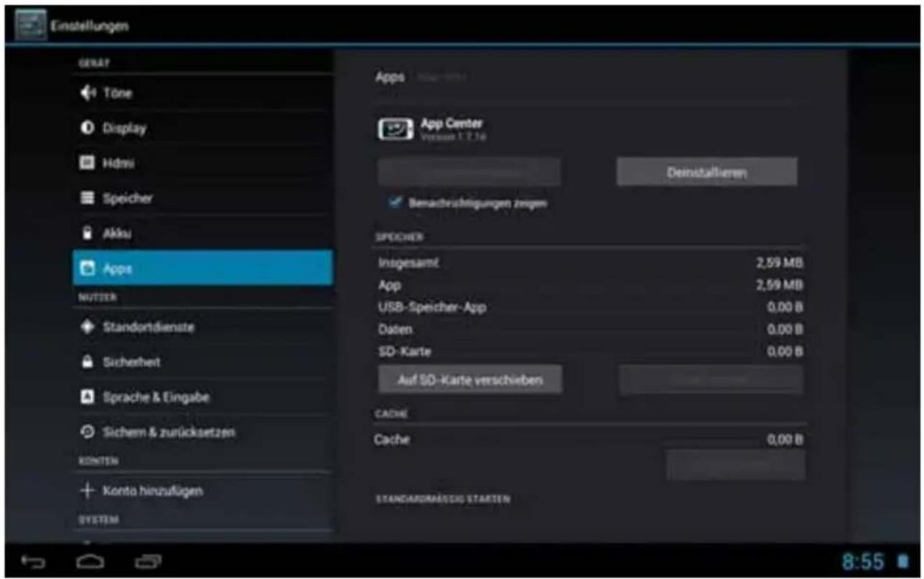Click the Daten storage row label

tap(396, 330)
